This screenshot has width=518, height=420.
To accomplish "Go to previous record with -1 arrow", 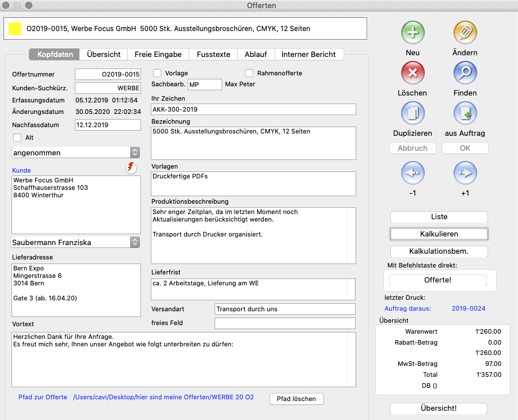I will 412,172.
